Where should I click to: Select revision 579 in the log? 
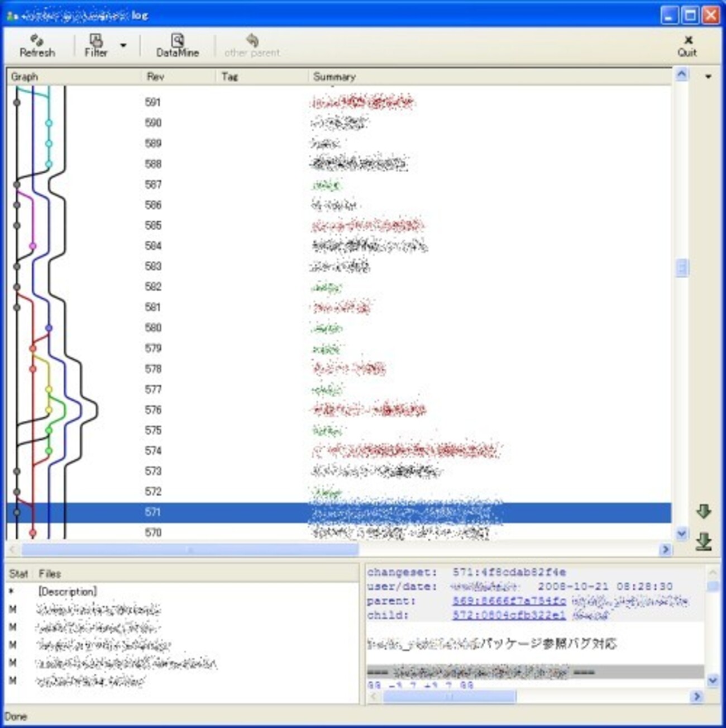(x=338, y=348)
